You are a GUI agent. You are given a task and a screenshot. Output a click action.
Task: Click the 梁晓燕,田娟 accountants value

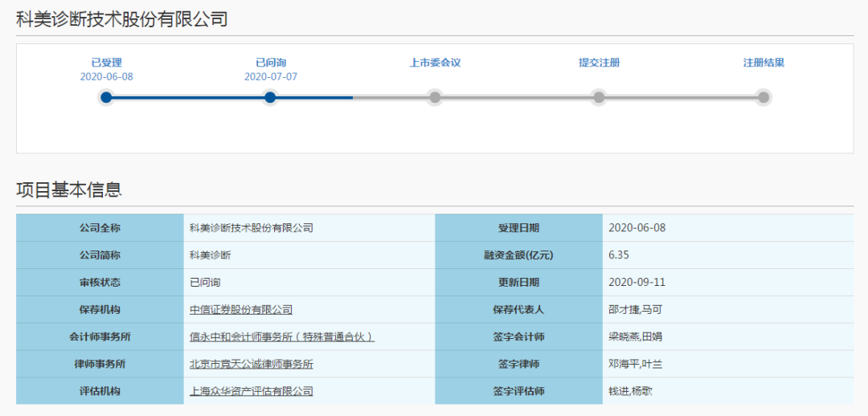coord(635,336)
